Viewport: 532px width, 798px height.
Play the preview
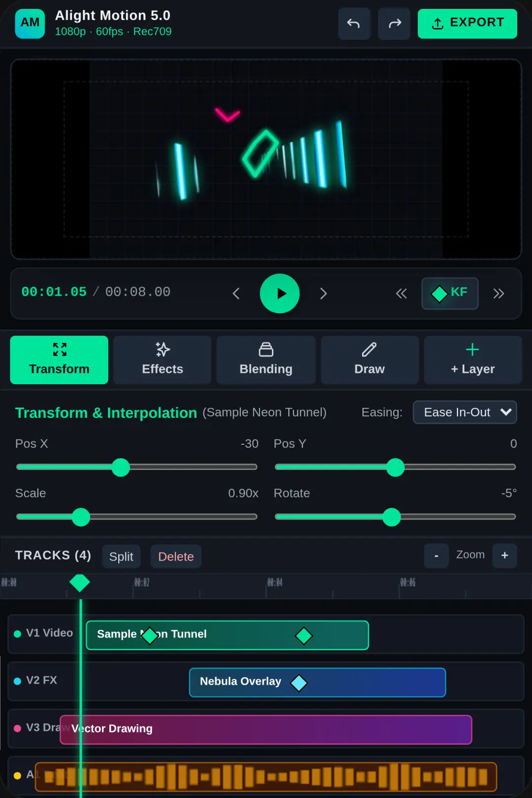(x=280, y=294)
